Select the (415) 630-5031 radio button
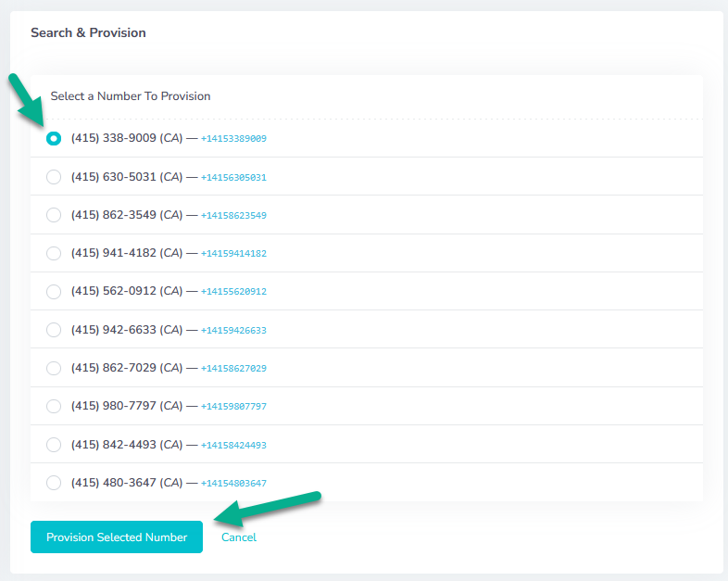Image resolution: width=728 pixels, height=581 pixels. tap(54, 177)
